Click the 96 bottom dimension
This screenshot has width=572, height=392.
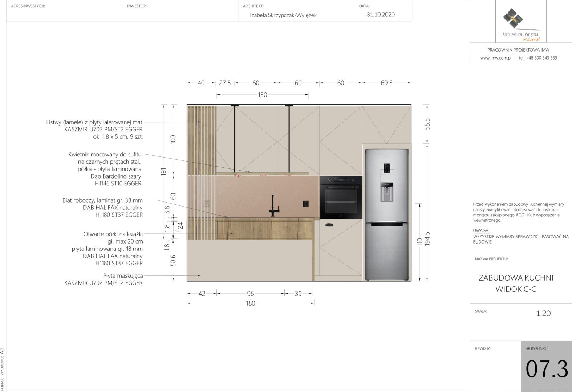click(x=251, y=294)
